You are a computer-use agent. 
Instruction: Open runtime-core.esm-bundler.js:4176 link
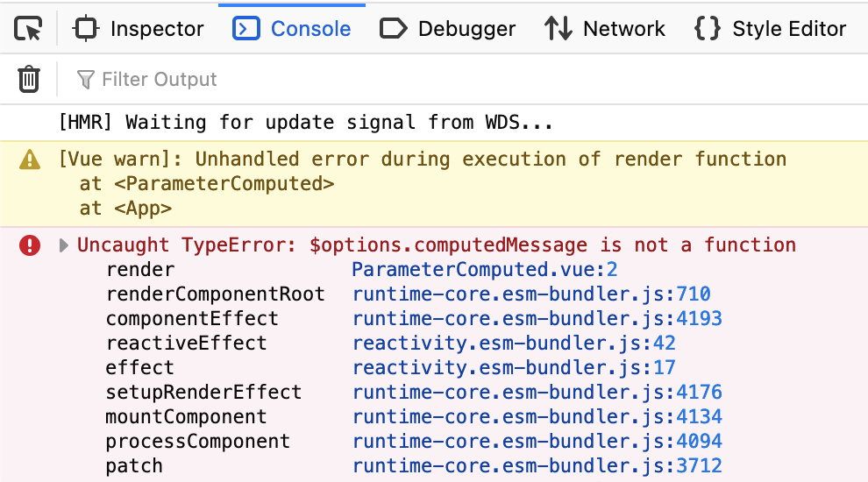click(537, 393)
